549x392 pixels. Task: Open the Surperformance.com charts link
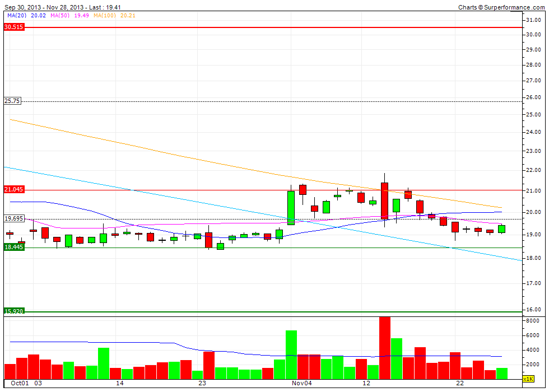pyautogui.click(x=501, y=6)
